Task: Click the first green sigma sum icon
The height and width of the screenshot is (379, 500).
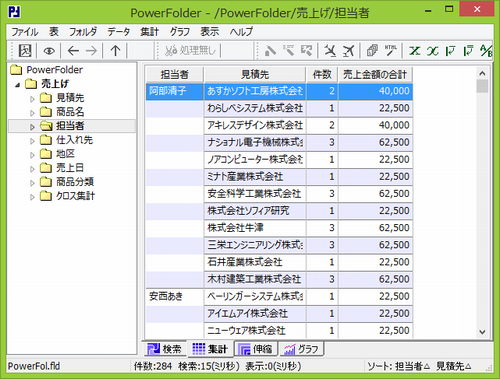Action: coord(415,51)
